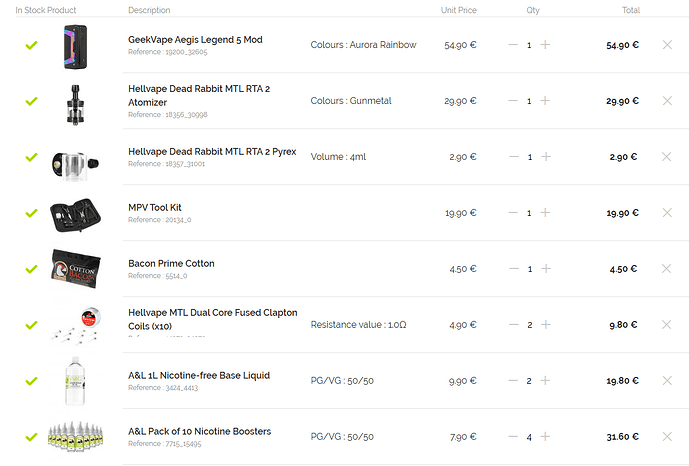Image resolution: width=689 pixels, height=466 pixels.
Task: Increase quantity of Hellvape Dead Rabbit MTL RTA 2 Atomizer
Action: (545, 101)
